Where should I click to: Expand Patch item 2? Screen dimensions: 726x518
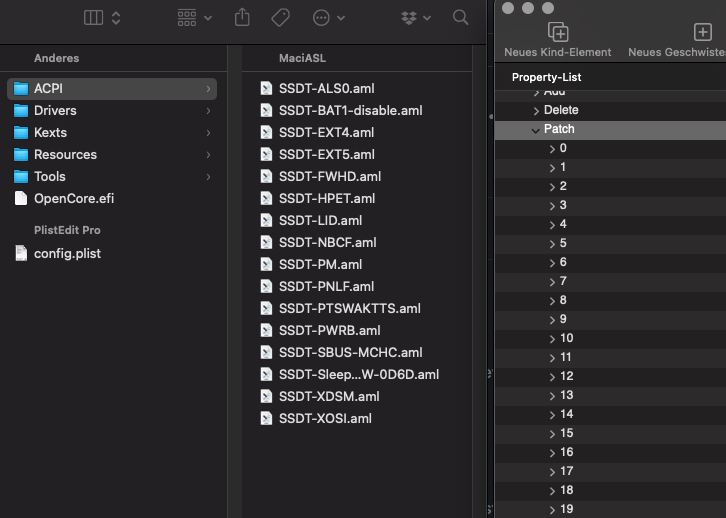coord(552,187)
